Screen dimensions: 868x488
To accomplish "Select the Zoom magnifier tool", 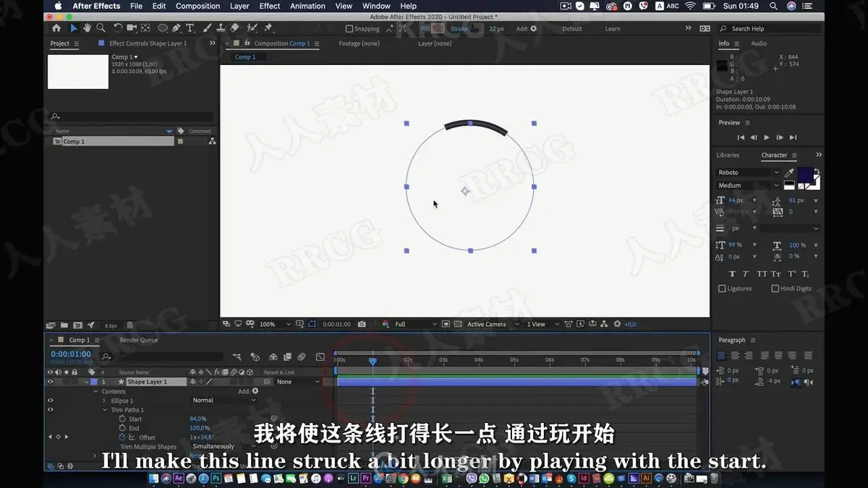I will (101, 28).
